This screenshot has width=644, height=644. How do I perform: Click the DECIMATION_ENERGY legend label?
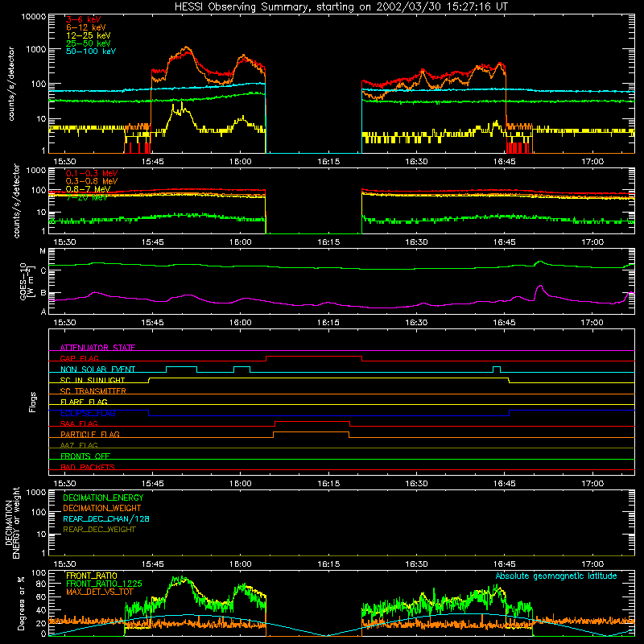(103, 497)
